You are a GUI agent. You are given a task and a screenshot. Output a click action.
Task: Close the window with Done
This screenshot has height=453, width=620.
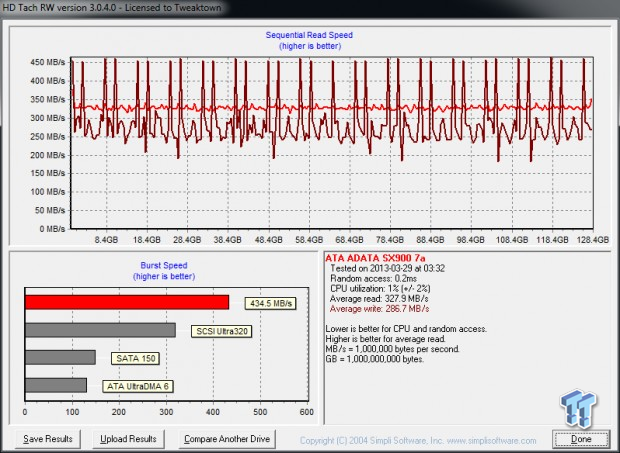point(581,439)
